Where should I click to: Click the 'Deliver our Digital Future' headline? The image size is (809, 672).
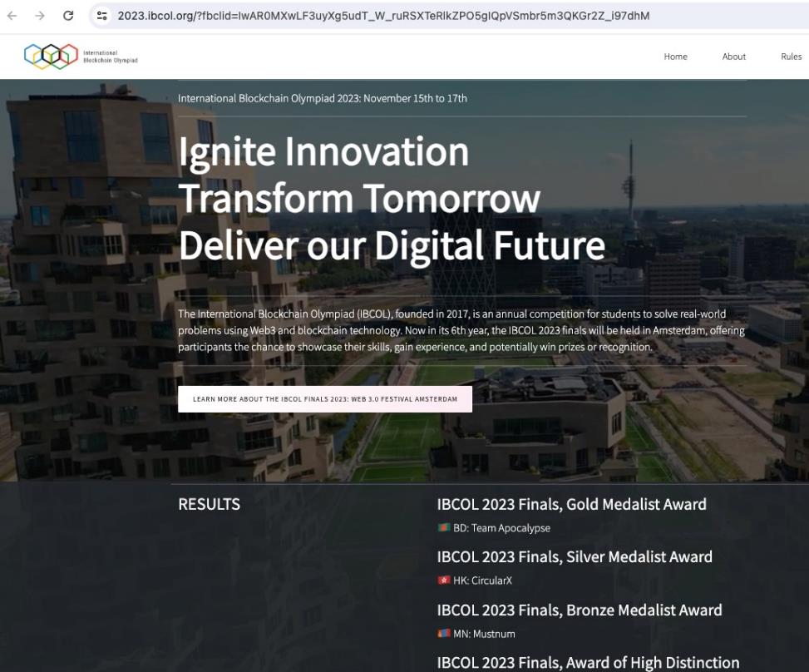pyautogui.click(x=392, y=245)
